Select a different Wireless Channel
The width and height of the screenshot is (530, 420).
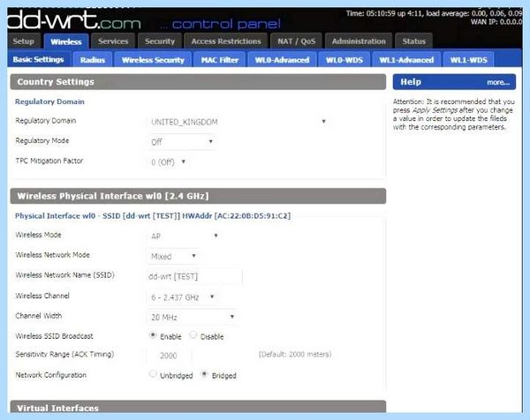click(x=183, y=297)
